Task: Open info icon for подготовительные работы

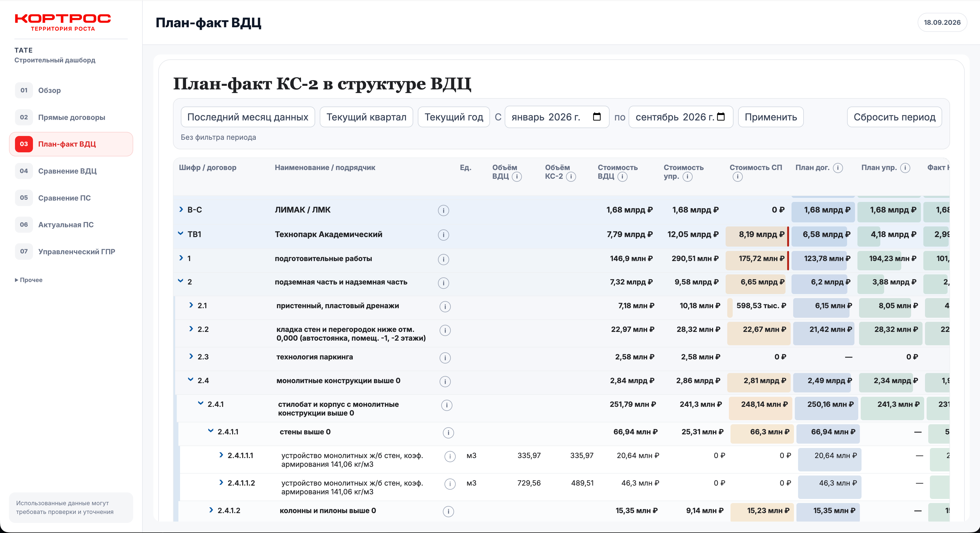Action: (x=443, y=259)
